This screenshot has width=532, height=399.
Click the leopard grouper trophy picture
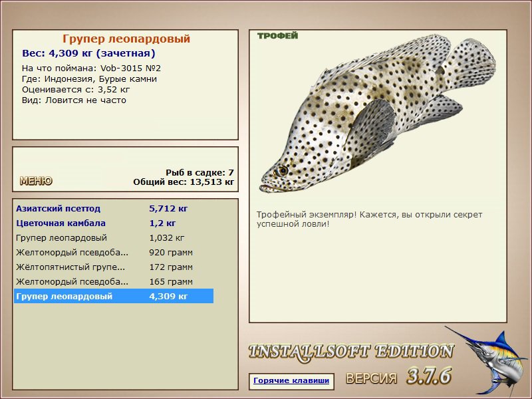point(377,114)
